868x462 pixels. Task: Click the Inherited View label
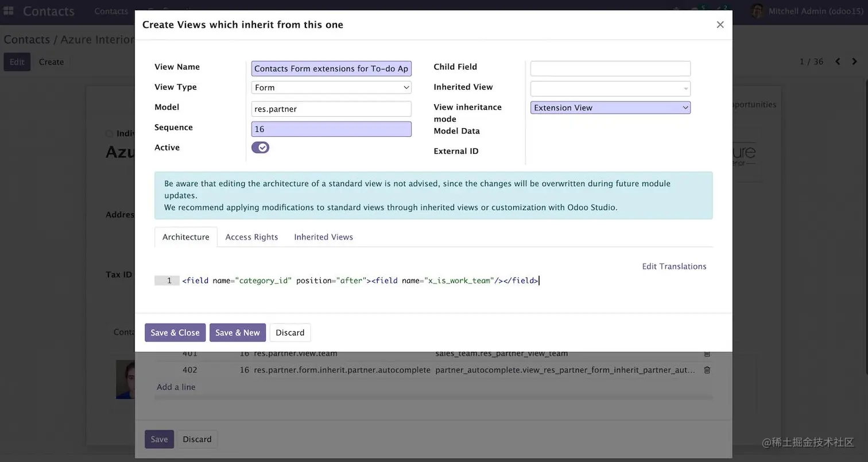[x=463, y=87]
